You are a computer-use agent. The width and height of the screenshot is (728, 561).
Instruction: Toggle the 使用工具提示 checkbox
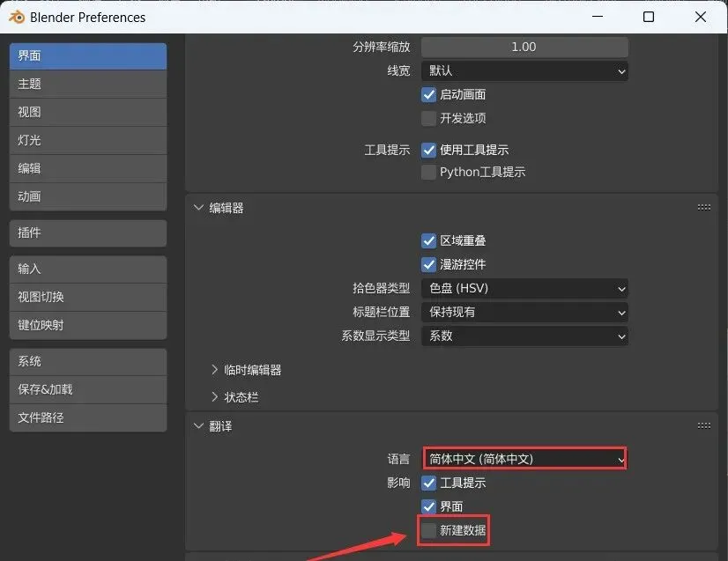pos(428,150)
